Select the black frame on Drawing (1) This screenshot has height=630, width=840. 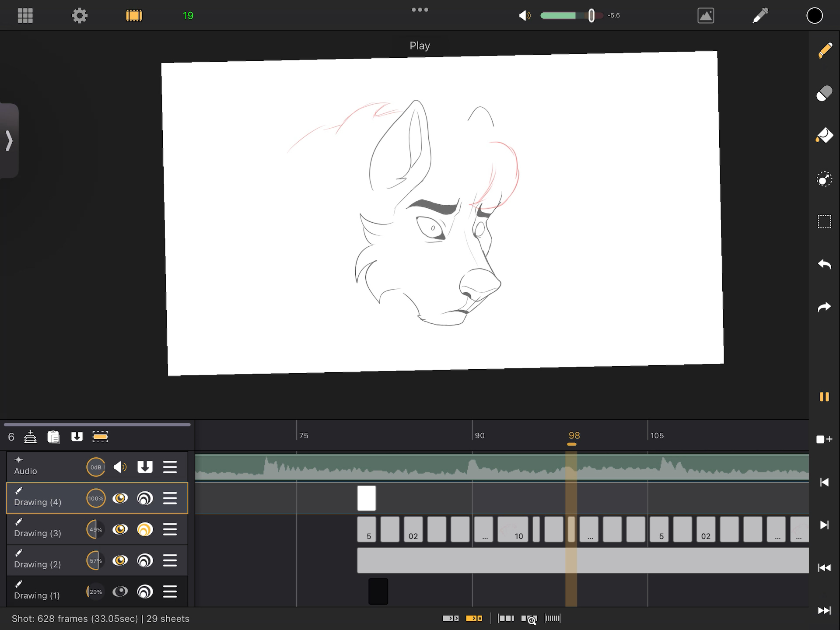378,591
